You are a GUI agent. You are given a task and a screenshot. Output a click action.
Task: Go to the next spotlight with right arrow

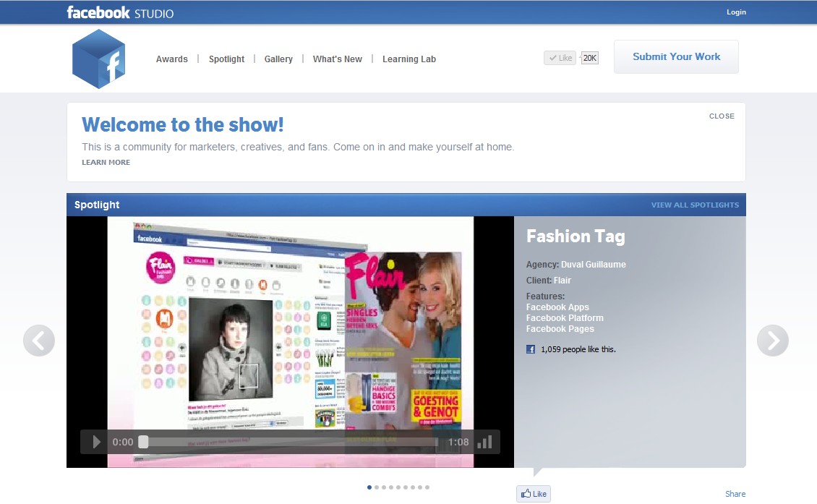773,341
